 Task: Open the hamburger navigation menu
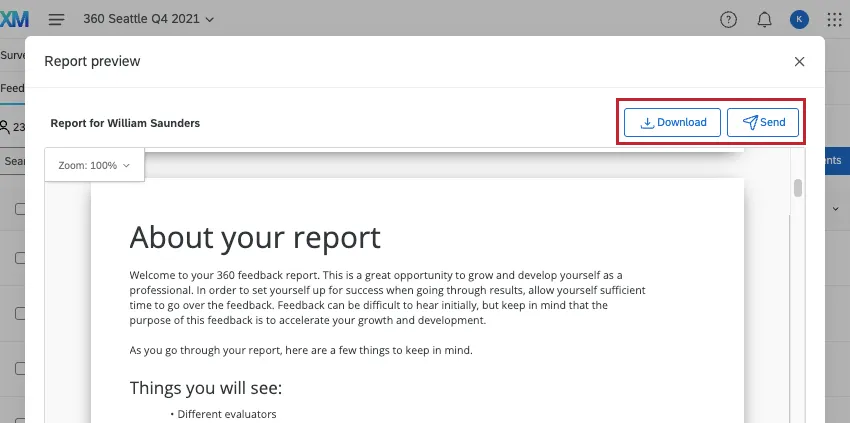pyautogui.click(x=56, y=20)
